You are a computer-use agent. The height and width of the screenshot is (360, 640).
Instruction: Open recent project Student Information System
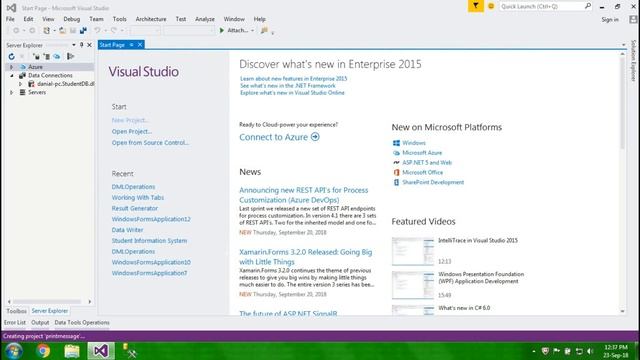coord(149,240)
